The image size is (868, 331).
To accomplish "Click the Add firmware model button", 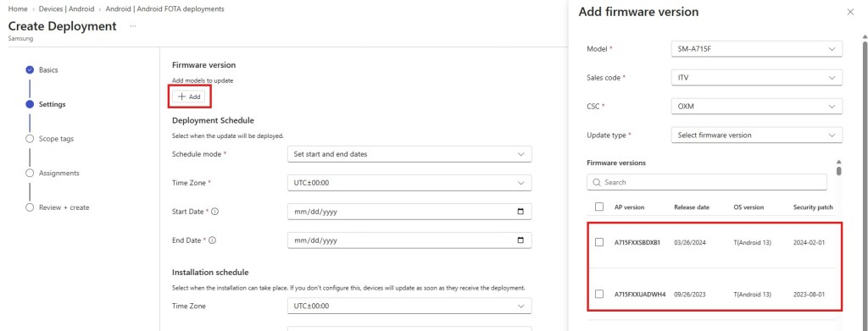I will pyautogui.click(x=189, y=97).
